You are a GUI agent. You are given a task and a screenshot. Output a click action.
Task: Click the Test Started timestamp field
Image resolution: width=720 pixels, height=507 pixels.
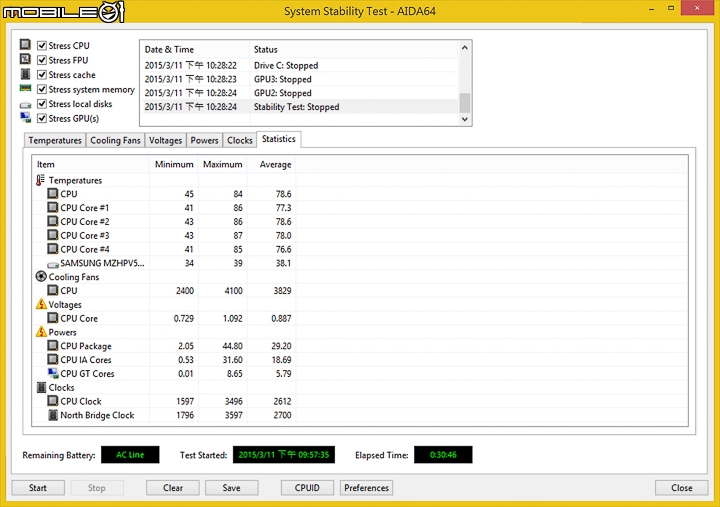[284, 455]
